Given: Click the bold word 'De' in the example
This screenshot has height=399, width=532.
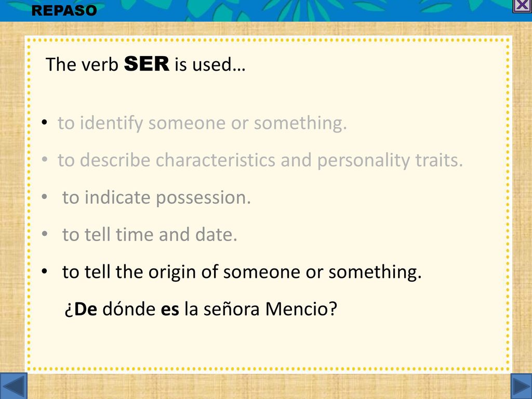Looking at the screenshot, I should (x=86, y=309).
